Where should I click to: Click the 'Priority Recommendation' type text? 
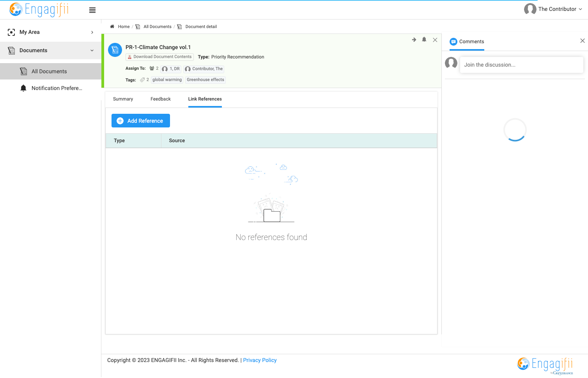(238, 57)
